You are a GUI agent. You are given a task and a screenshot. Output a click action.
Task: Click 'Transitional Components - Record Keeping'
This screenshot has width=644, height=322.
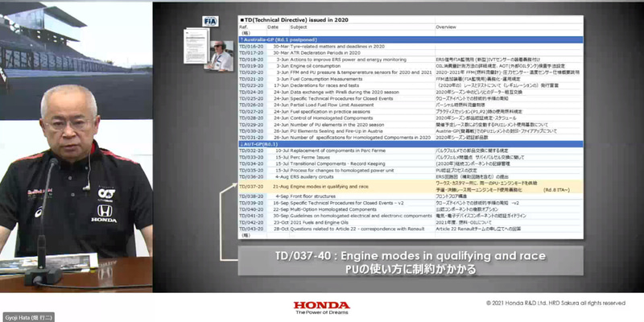tap(336, 163)
